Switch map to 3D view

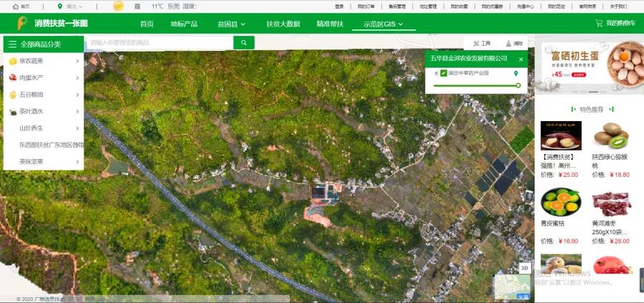pos(524,268)
